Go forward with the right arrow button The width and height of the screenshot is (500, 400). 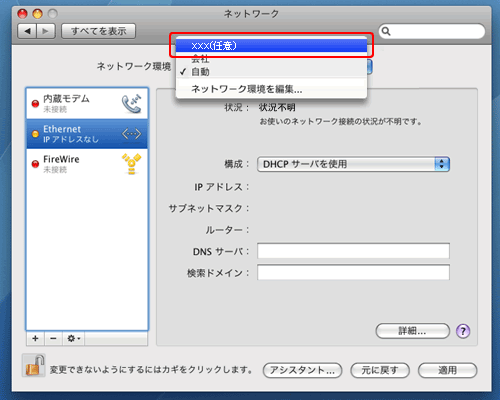tap(46, 31)
